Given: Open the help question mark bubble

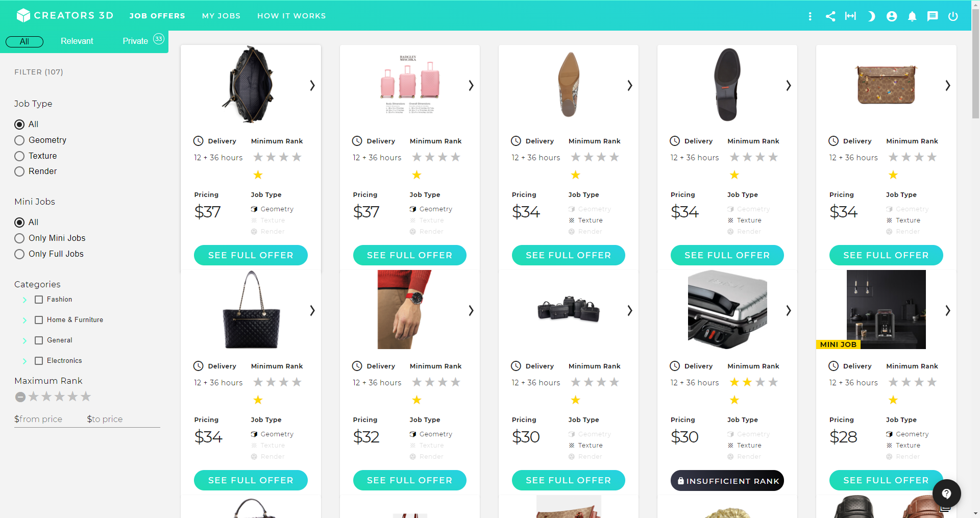Looking at the screenshot, I should (x=946, y=494).
